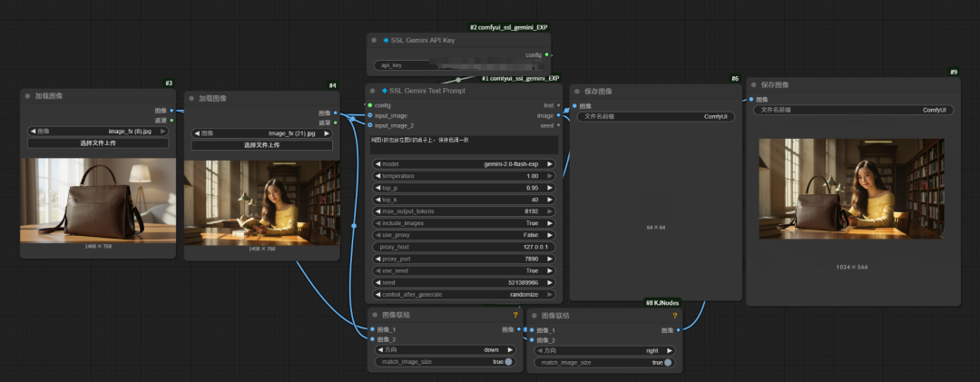Click the SSL Gemini Text Prompt title text
This screenshot has width=980, height=382.
426,91
